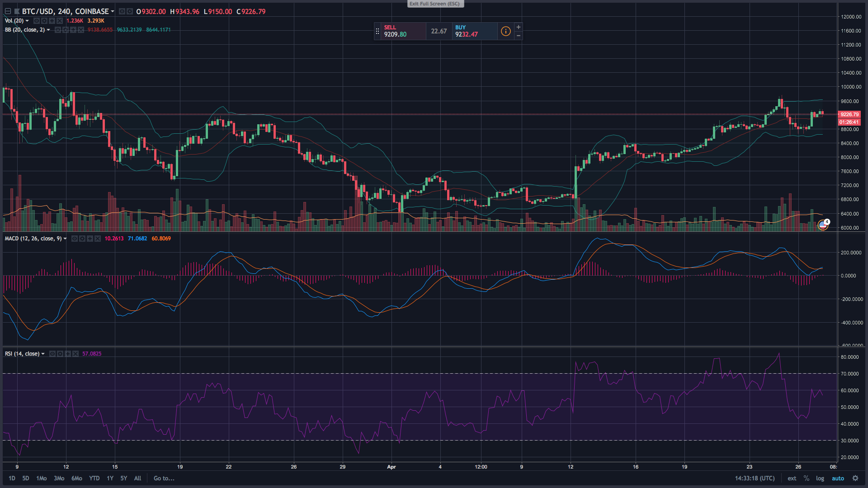Viewport: 868px width, 488px height.
Task: Open chart settings gear at bottom right
Action: (855, 478)
